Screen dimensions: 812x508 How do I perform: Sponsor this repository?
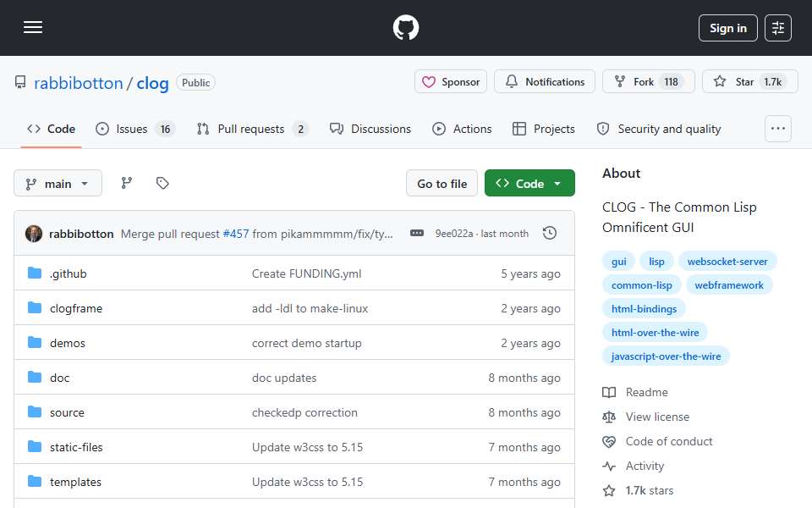point(451,82)
